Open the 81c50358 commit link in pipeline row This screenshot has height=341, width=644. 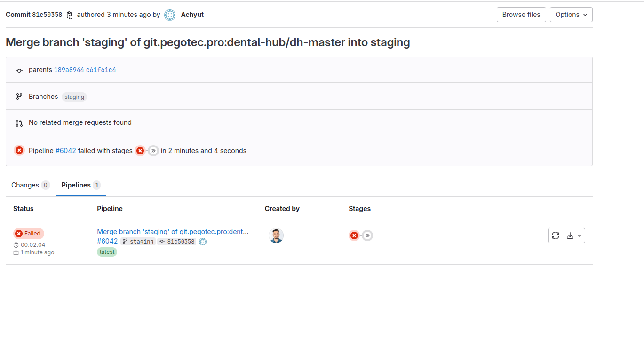pyautogui.click(x=181, y=242)
